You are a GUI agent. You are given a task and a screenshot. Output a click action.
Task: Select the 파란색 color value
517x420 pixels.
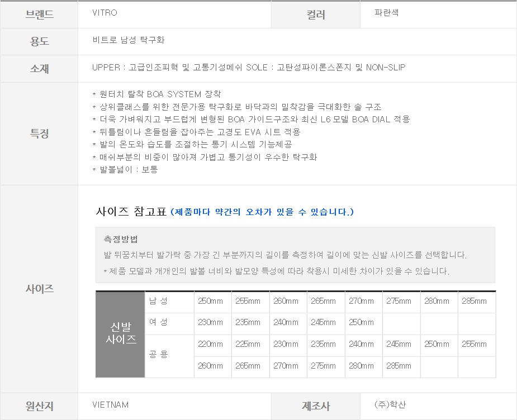387,13
